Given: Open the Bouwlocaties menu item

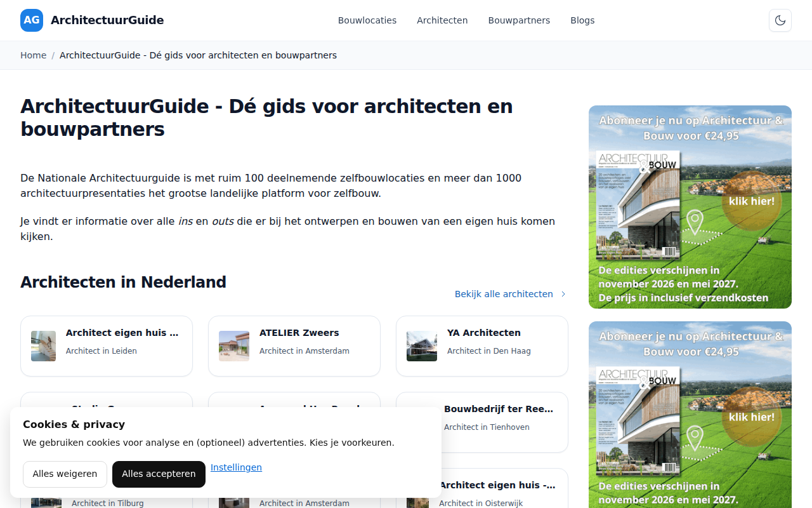Looking at the screenshot, I should [x=367, y=20].
